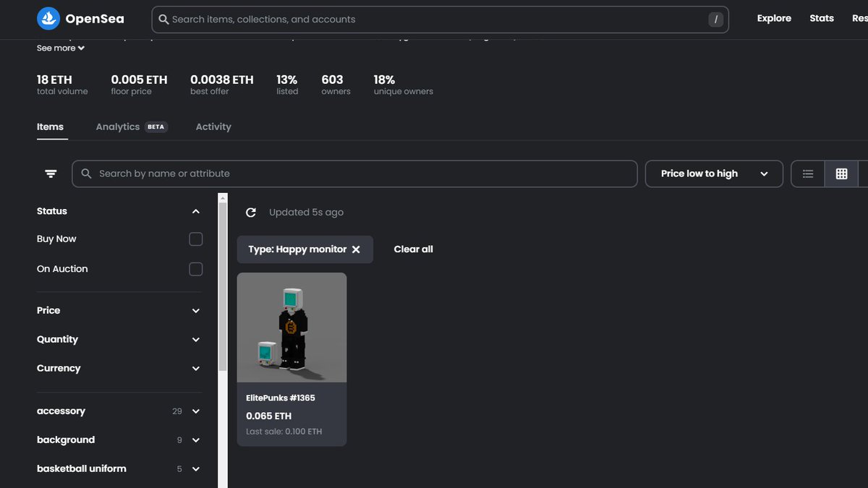Collapse description with See more
Image resolution: width=868 pixels, height=488 pixels.
61,48
